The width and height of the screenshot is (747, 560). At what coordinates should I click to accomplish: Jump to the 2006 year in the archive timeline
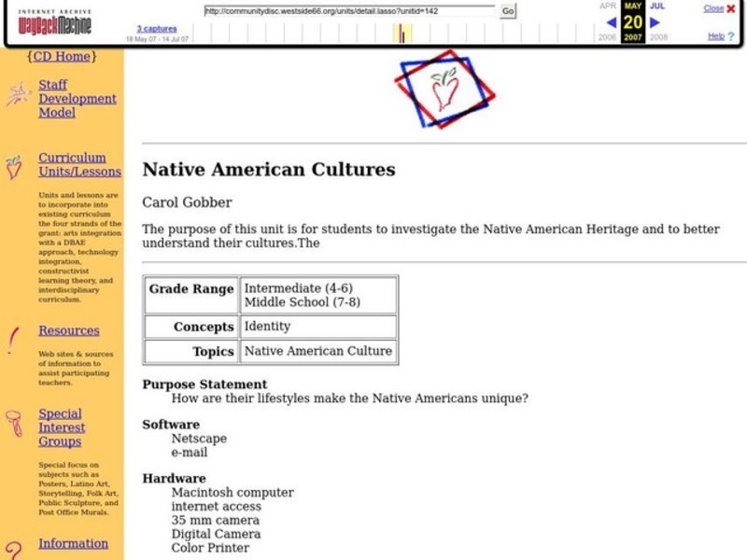[608, 36]
